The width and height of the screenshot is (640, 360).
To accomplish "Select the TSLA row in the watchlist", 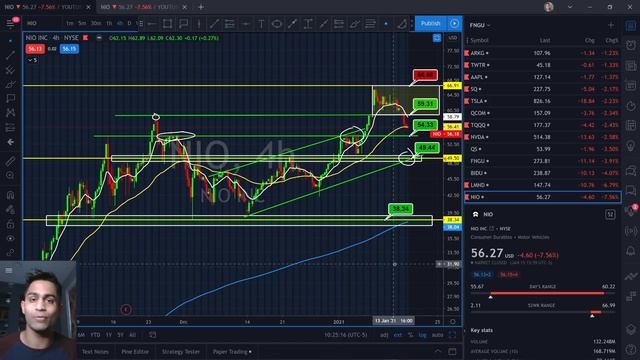I will click(542, 101).
